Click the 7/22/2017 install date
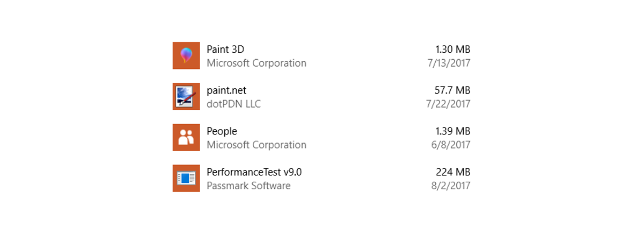 coord(449,104)
